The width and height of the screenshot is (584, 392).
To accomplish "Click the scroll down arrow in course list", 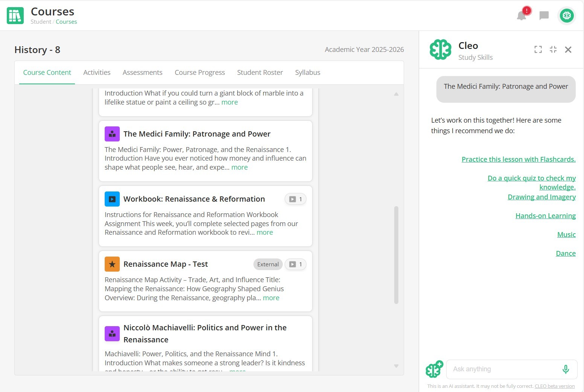I will tap(396, 366).
